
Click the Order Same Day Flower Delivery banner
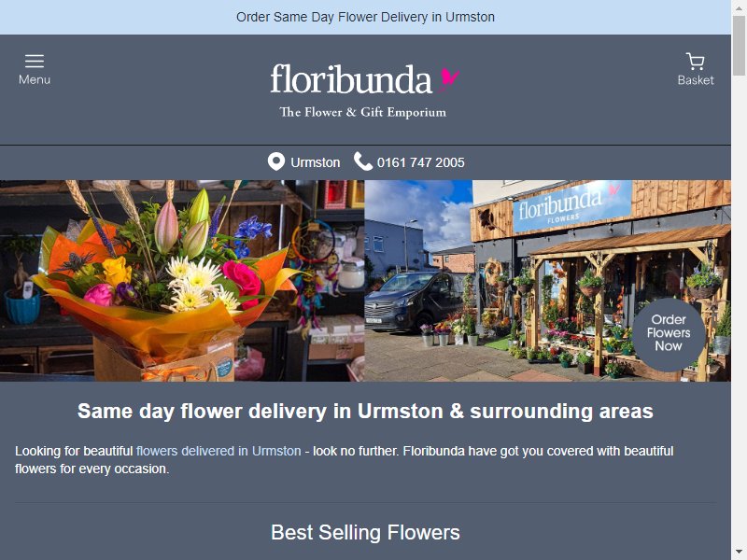(x=365, y=17)
